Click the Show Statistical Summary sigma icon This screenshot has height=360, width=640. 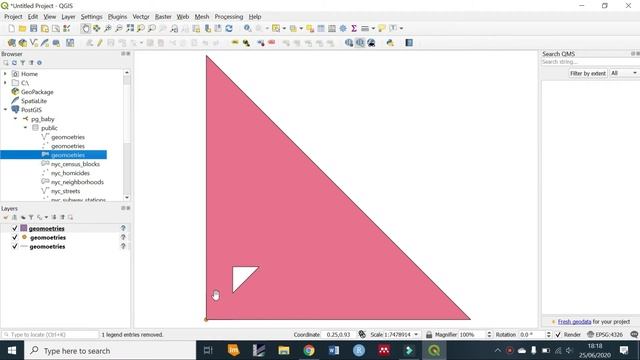click(x=354, y=28)
